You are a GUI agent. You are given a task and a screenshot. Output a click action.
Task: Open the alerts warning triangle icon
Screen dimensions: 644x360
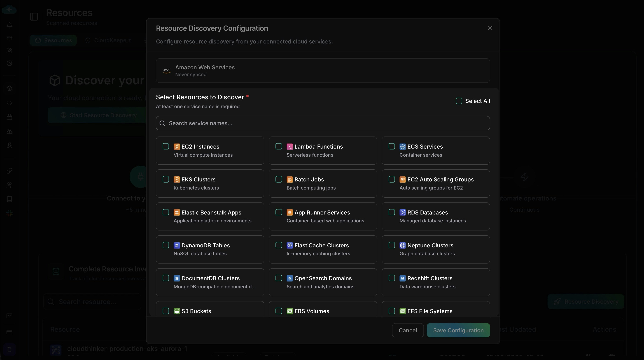pos(9,131)
